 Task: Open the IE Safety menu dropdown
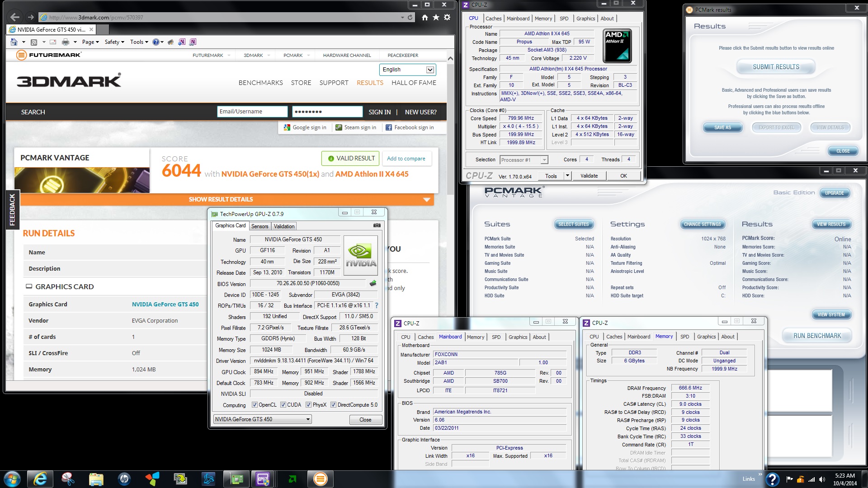[x=114, y=42]
